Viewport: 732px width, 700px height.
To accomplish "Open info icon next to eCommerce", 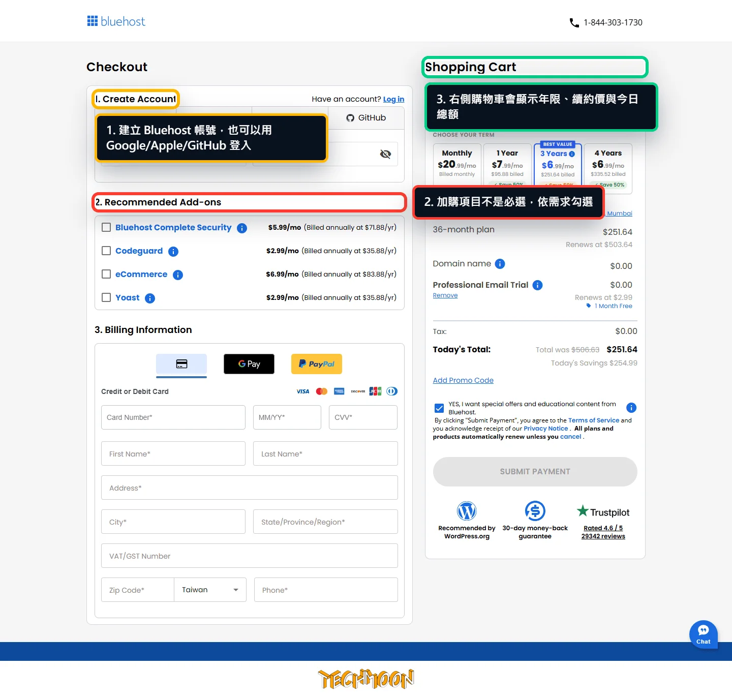I will tap(178, 275).
